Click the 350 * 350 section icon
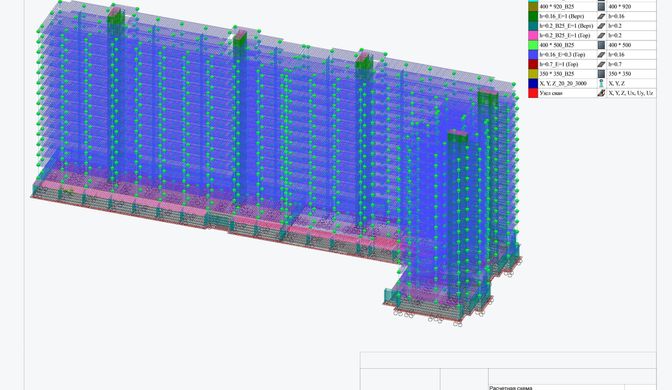Screen dimensions: 672x390 601,74
